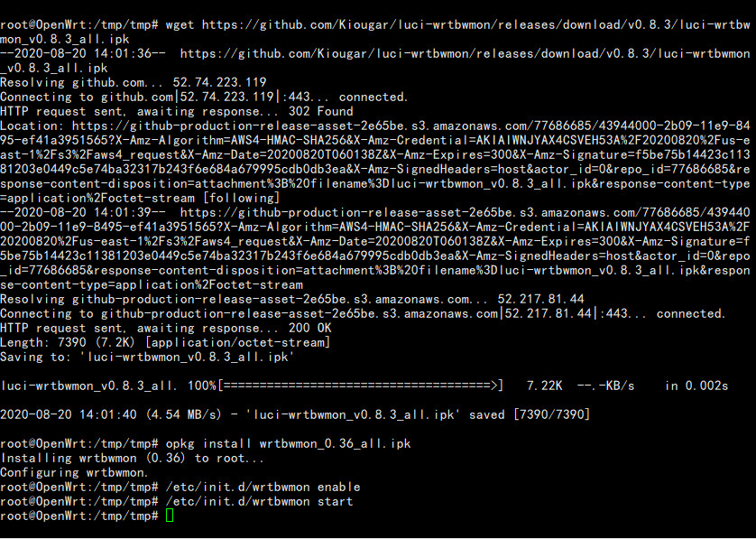Click the github.com luci-wrtbwmon URL in wget command
756x539 pixels.
pos(476,32)
